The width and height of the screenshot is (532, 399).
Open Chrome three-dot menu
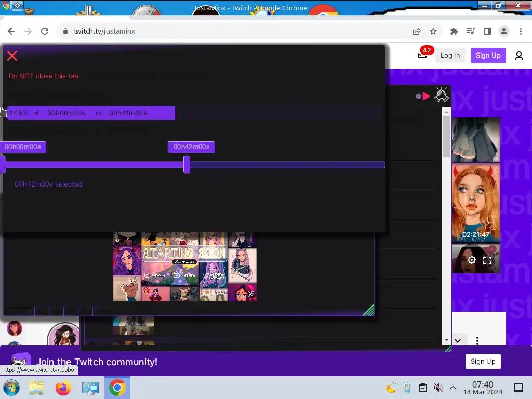(x=521, y=31)
